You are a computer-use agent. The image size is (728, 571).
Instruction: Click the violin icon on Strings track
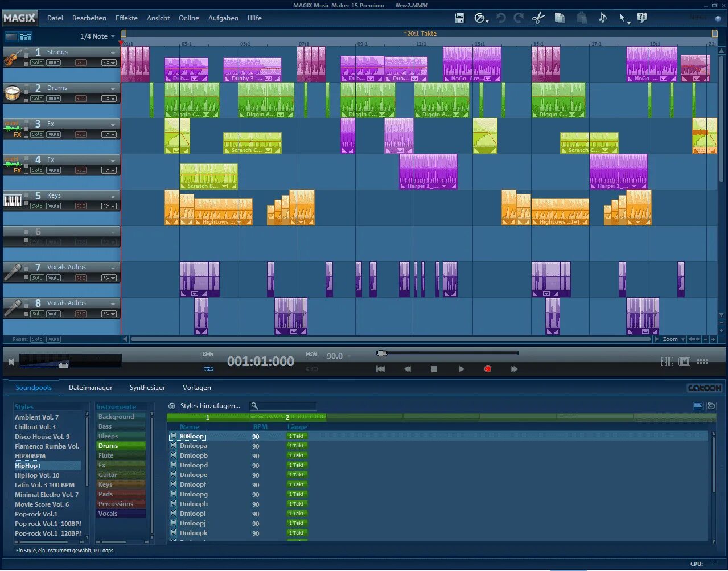tap(13, 57)
